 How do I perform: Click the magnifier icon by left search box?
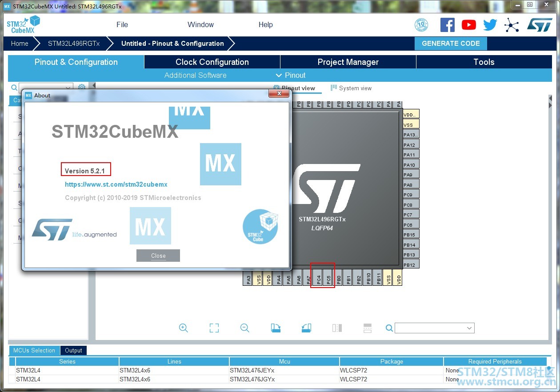pos(14,88)
